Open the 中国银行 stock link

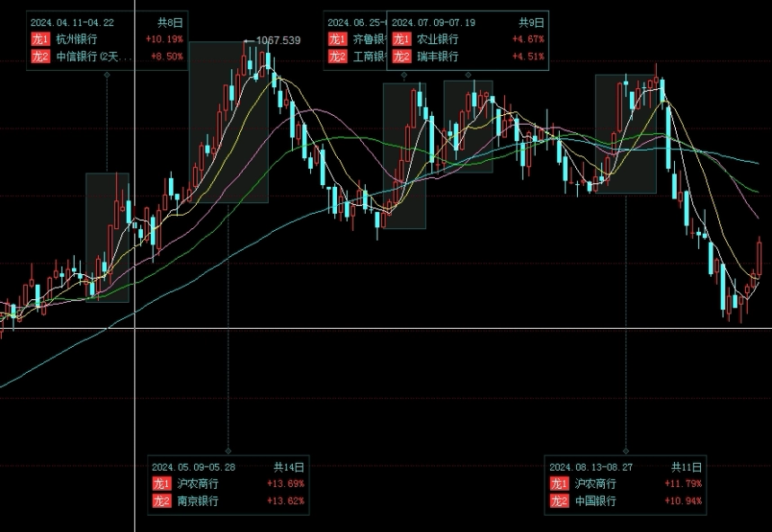point(595,501)
